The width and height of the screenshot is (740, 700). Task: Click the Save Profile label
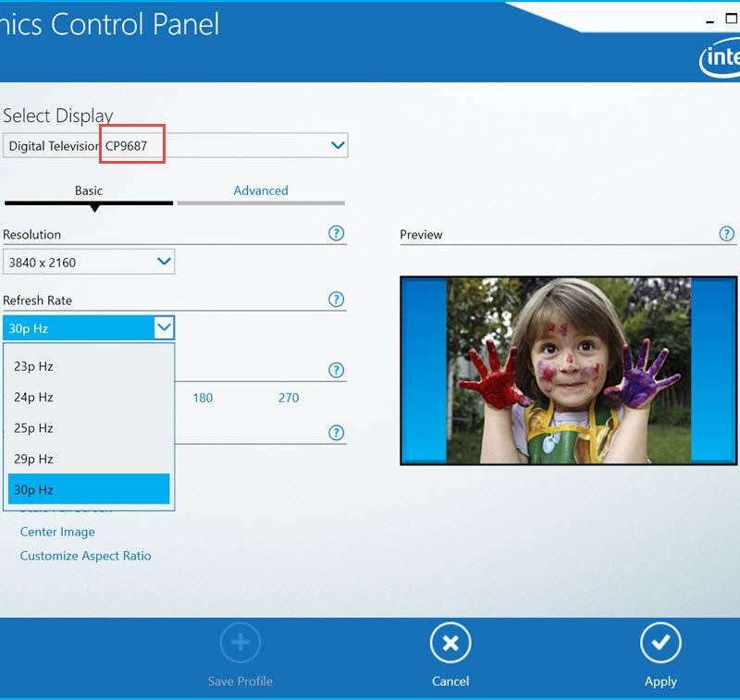tap(240, 682)
